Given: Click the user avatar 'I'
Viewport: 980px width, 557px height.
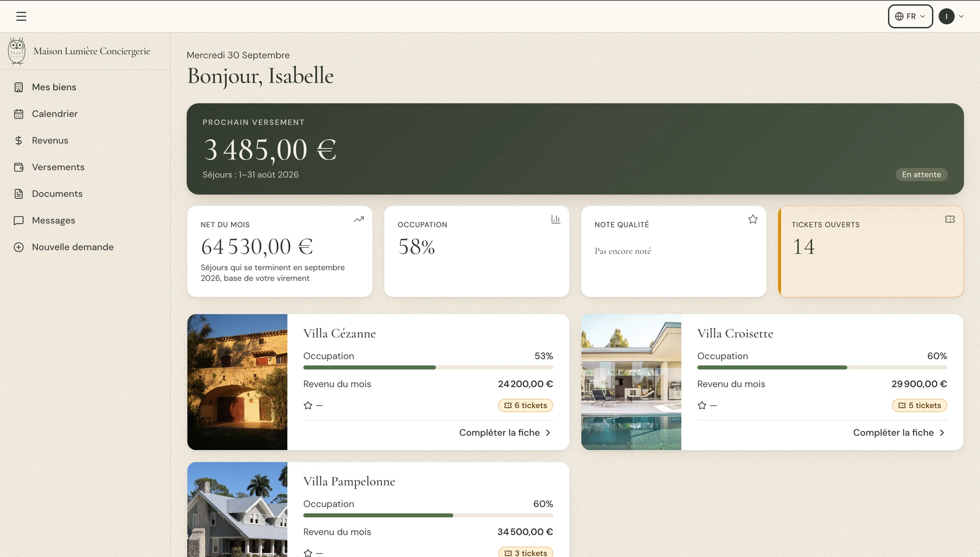Looking at the screenshot, I should pos(946,16).
